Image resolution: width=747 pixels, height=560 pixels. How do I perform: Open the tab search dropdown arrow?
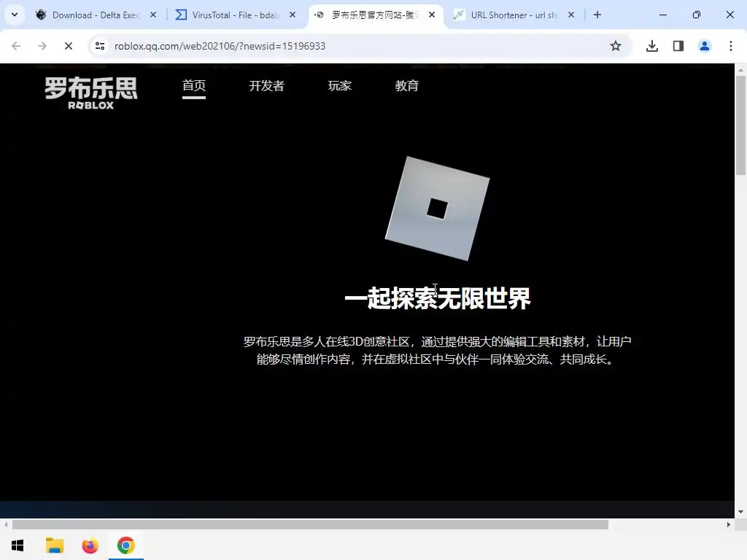tap(15, 15)
